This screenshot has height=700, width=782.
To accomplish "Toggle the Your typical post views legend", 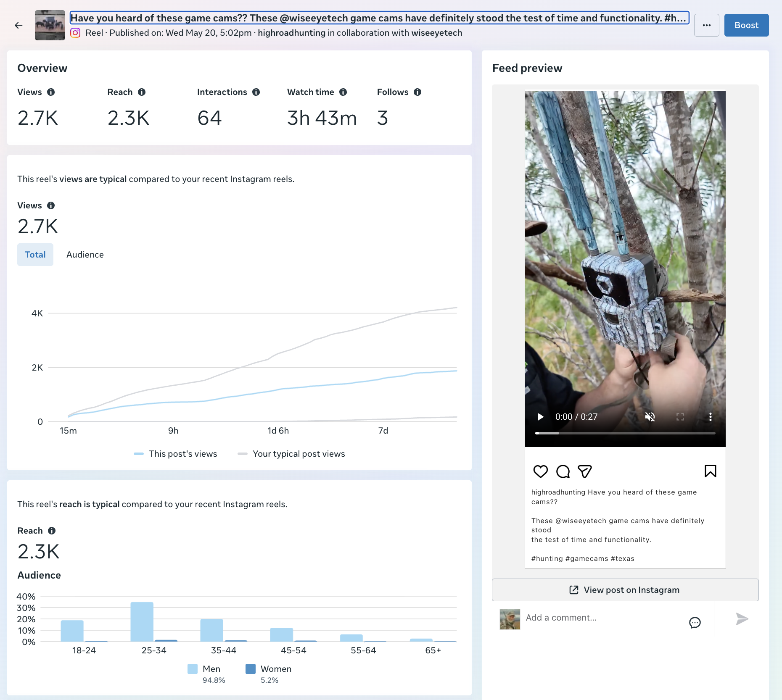I will 291,454.
